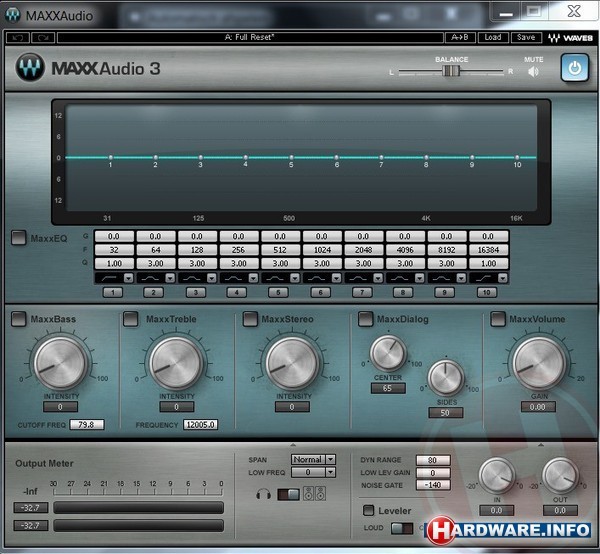Click the mute speaker icon
This screenshot has width=600, height=554.
[533, 72]
